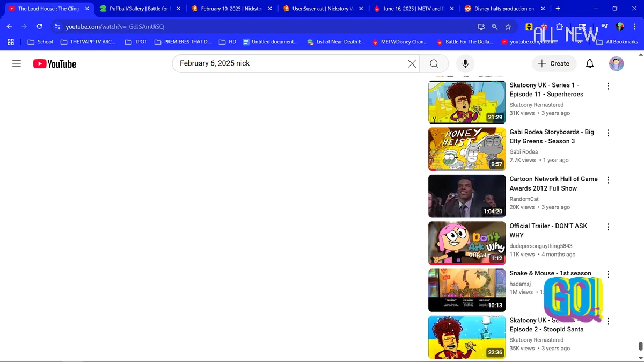Select the voice search microphone
The width and height of the screenshot is (644, 363).
coord(465,63)
